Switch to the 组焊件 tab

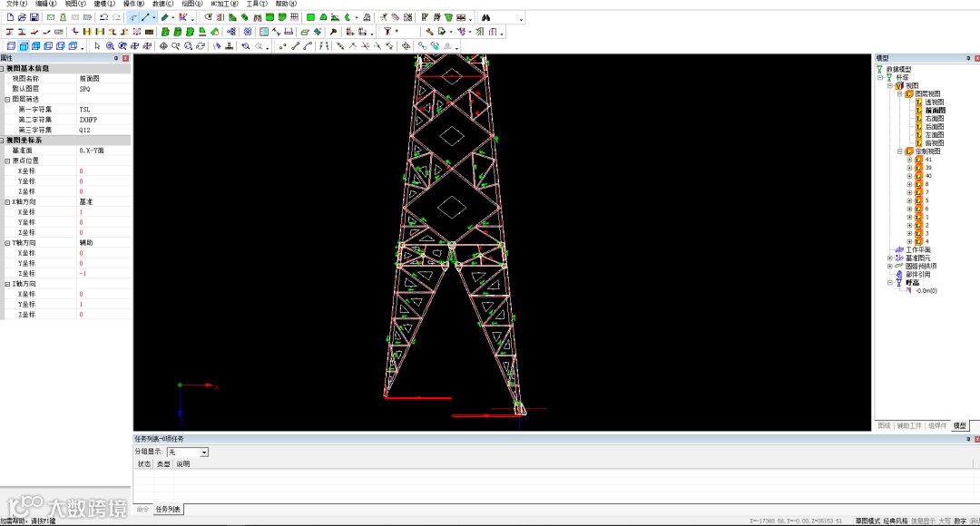pos(937,425)
